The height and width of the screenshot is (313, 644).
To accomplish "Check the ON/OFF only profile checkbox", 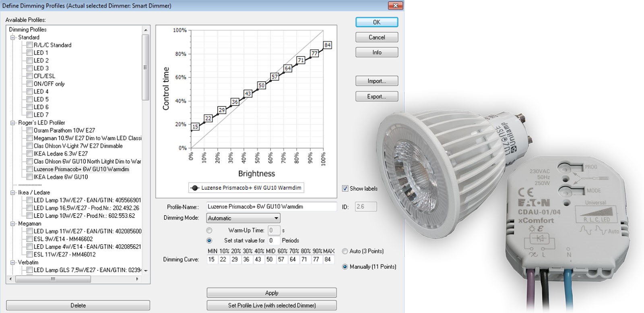I will pos(29,84).
